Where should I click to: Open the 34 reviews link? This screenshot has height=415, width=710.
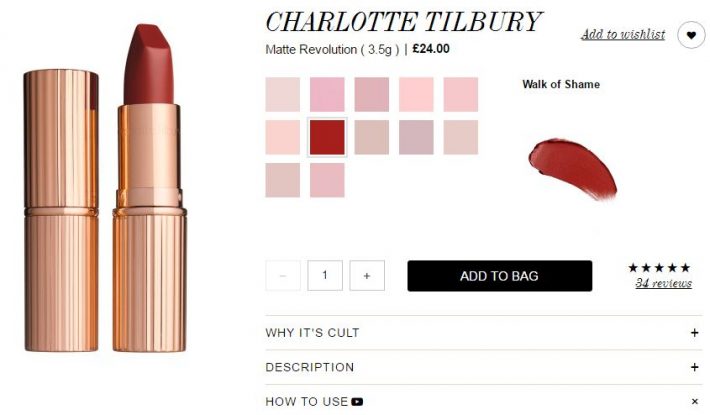point(663,283)
